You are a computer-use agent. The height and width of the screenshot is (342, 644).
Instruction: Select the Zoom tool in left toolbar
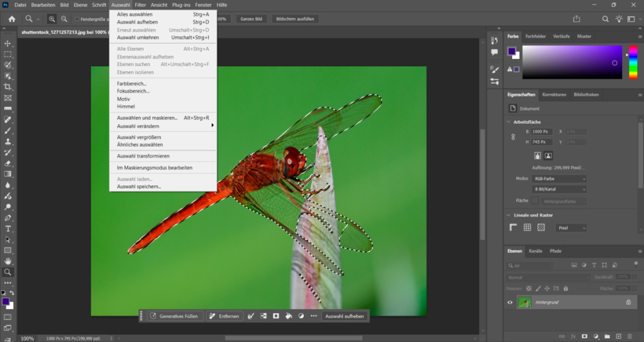point(8,272)
